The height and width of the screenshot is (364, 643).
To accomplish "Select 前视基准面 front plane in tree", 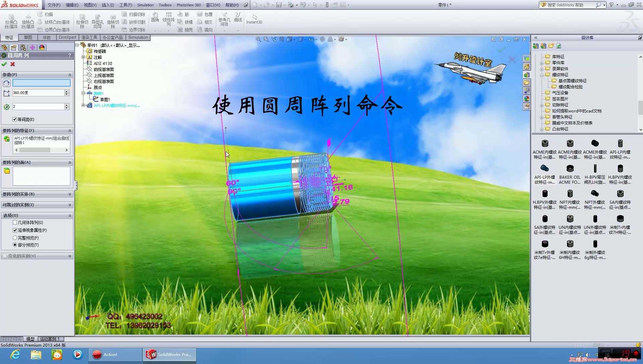I will (103, 69).
